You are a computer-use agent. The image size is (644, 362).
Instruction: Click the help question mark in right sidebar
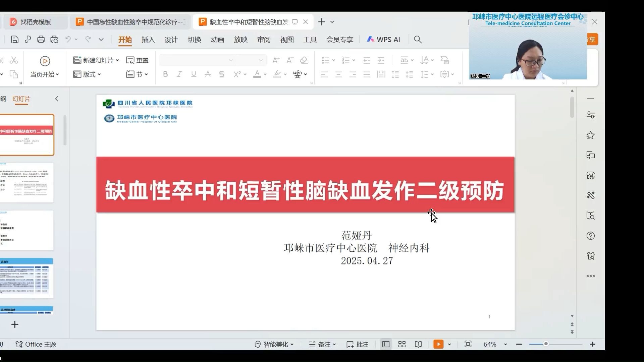[591, 236]
